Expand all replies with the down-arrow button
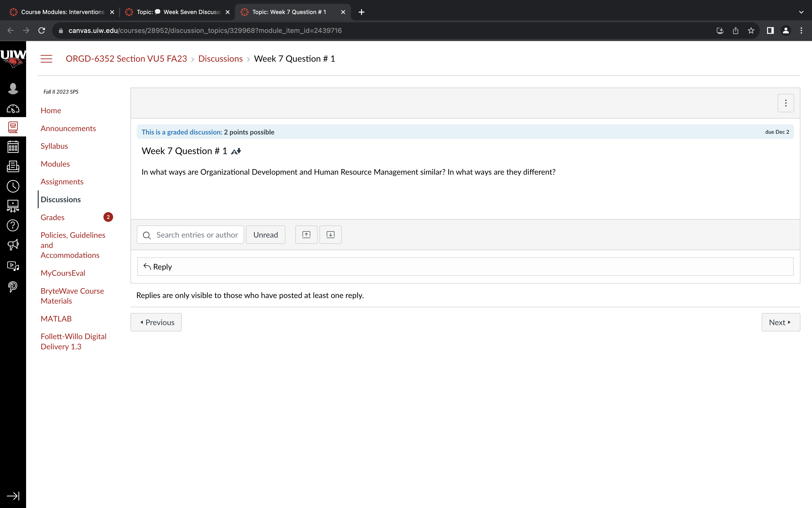Viewport: 812px width, 508px height. click(330, 234)
